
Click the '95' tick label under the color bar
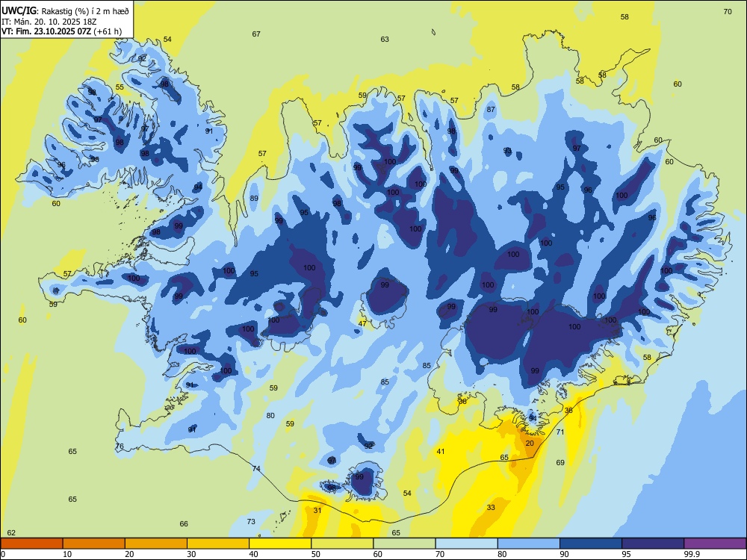626,554
